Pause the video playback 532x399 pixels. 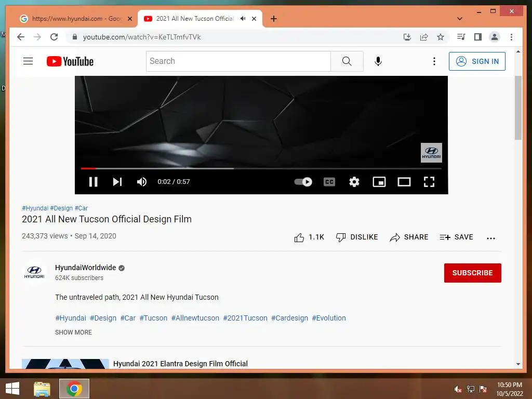point(94,182)
